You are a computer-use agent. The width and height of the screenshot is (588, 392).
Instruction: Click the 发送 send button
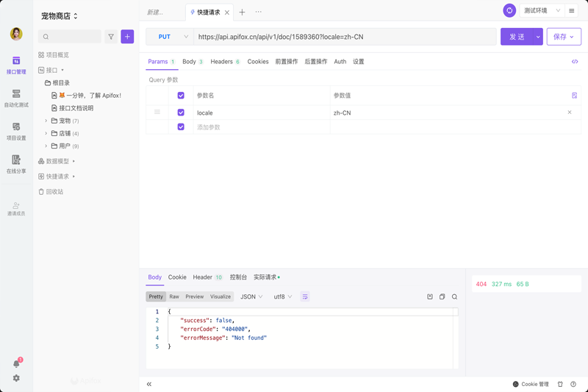tap(517, 37)
